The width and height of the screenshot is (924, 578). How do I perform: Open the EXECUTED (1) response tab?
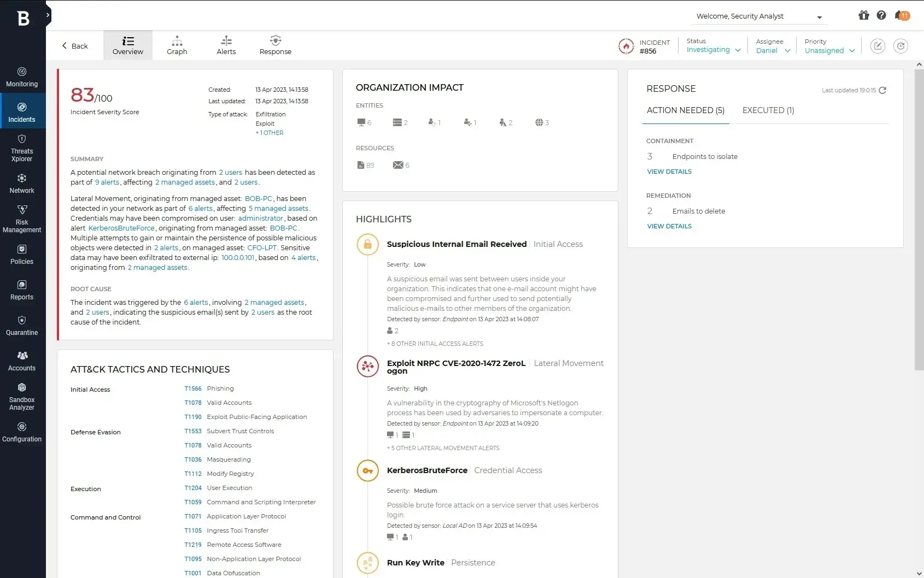(768, 110)
